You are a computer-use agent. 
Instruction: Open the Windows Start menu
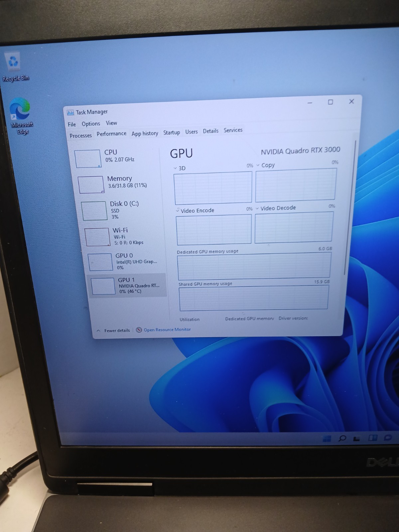tap(327, 439)
